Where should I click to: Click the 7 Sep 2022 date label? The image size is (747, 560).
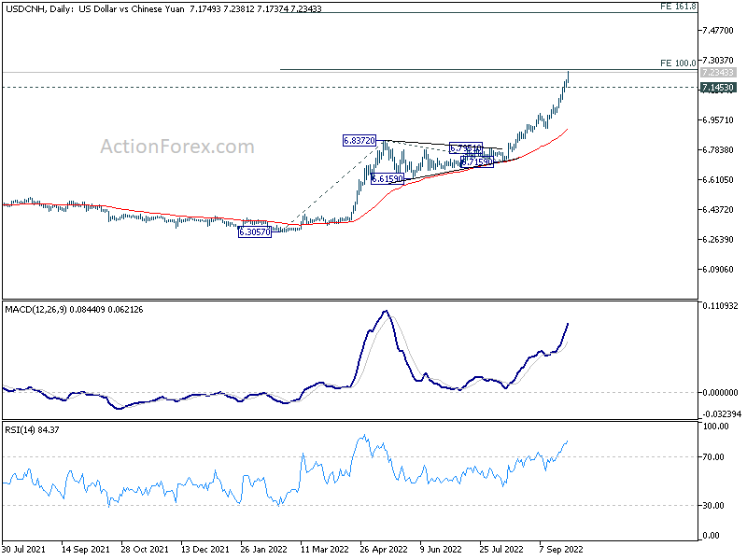pyautogui.click(x=561, y=550)
